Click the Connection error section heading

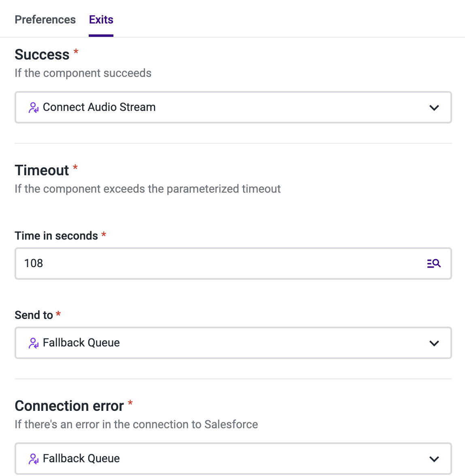coord(69,406)
